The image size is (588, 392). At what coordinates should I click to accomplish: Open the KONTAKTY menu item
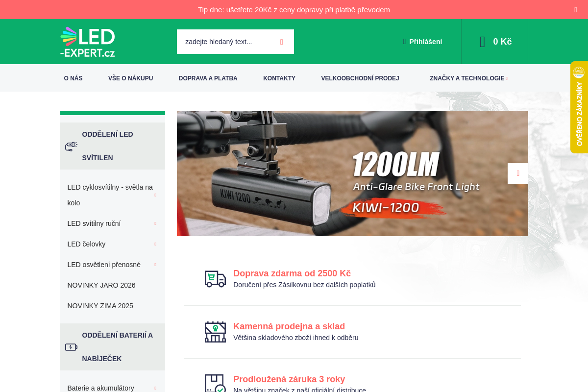[279, 78]
